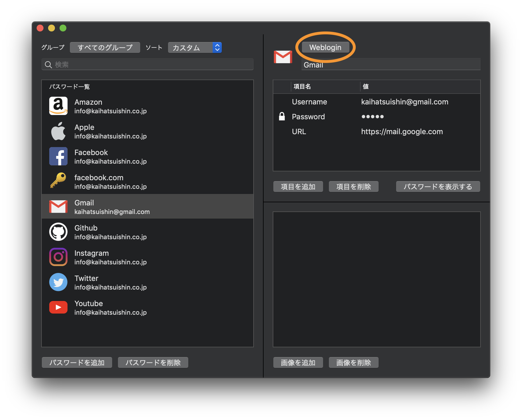Image resolution: width=522 pixels, height=420 pixels.
Task: Click the Twitter bird icon
Action: click(x=58, y=282)
